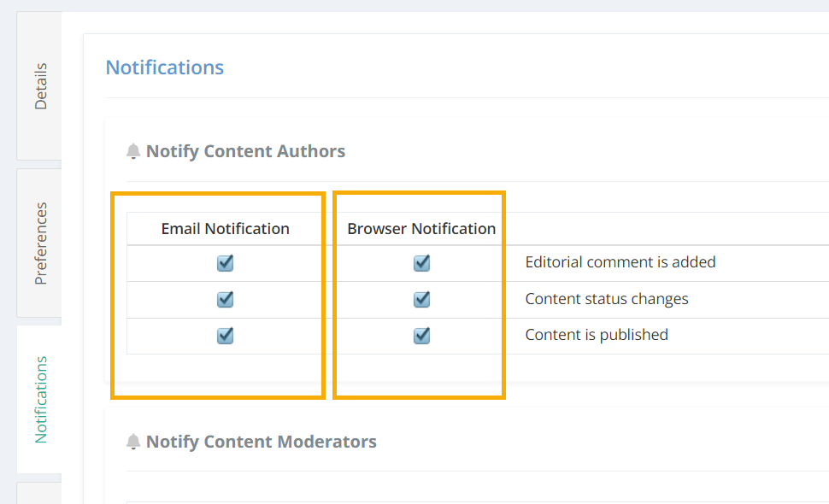Screen dimensions: 829x504
Task: Select the Notifications vertical tab
Action: (39, 400)
